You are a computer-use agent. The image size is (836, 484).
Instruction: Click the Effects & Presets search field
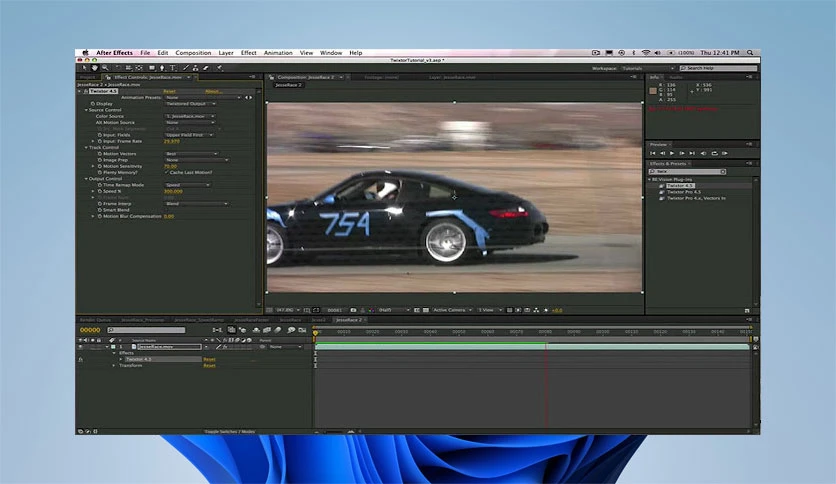(x=687, y=172)
